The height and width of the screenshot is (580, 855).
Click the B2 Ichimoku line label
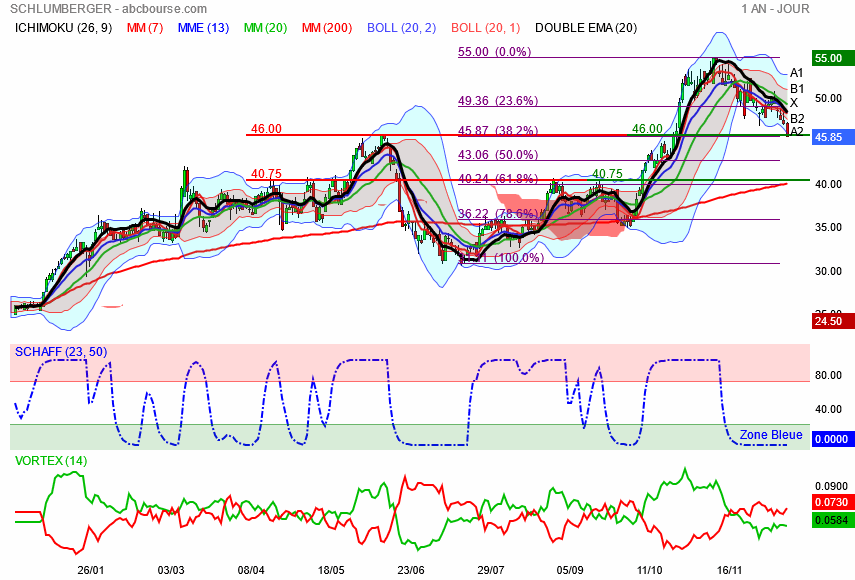(x=797, y=118)
